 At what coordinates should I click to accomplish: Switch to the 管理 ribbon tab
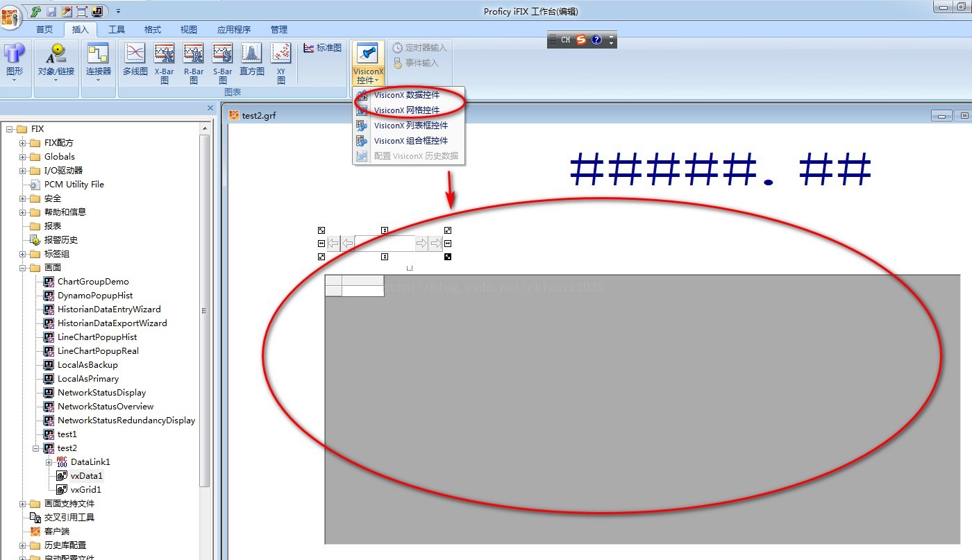[279, 29]
